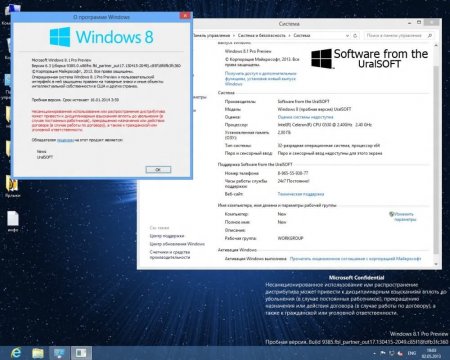The width and height of the screenshot is (450, 360).
Task: Click the scrollbar up arrow in System window
Action: pyautogui.click(x=436, y=45)
